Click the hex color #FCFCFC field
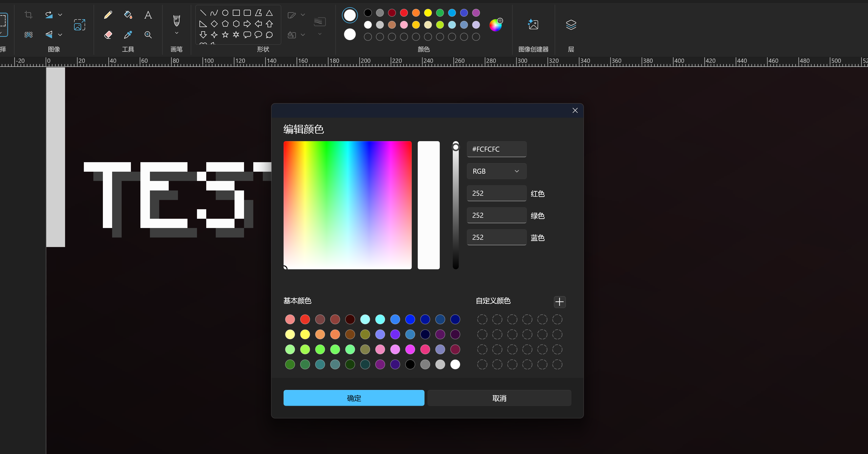The image size is (868, 454). point(496,149)
